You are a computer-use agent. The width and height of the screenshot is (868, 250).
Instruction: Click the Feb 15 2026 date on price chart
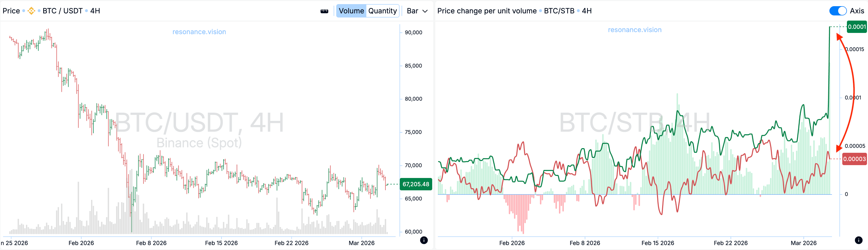point(222,243)
